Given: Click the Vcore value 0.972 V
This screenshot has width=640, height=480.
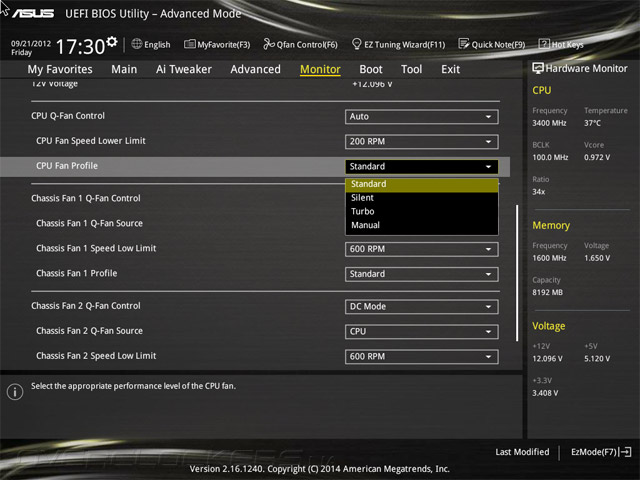Looking at the screenshot, I should [597, 157].
